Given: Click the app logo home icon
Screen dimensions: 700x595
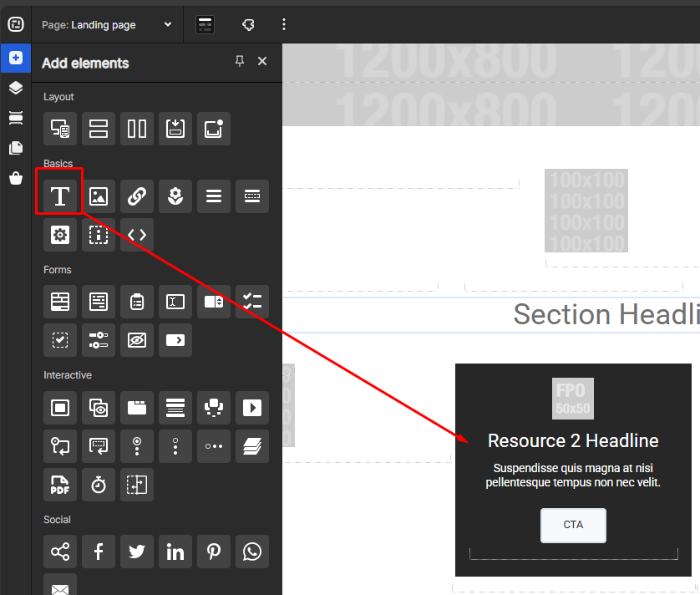Looking at the screenshot, I should (x=16, y=24).
